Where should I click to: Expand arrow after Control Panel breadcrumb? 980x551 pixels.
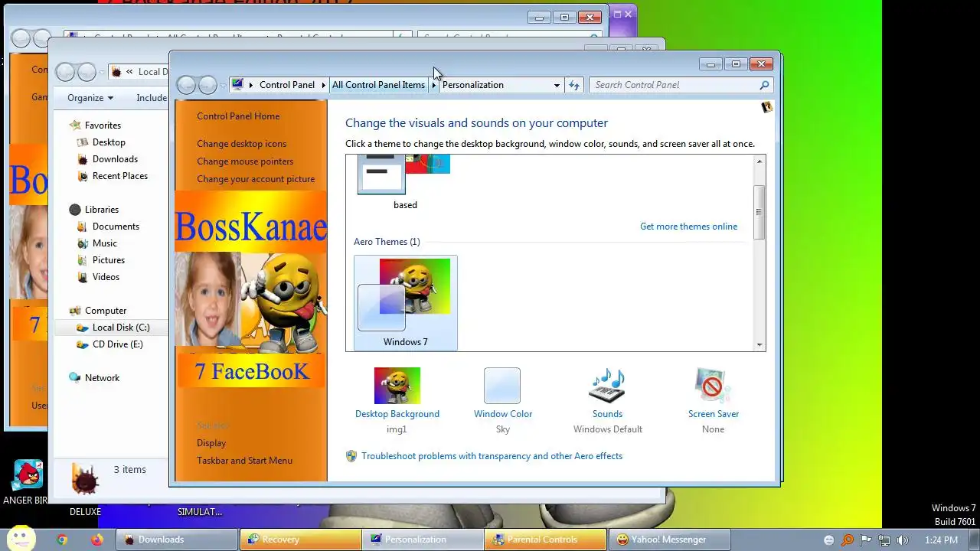tap(324, 85)
